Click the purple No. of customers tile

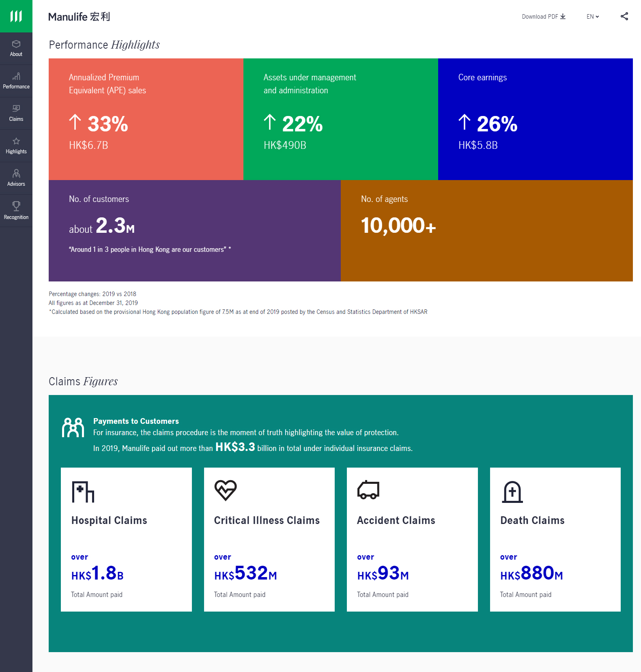coord(195,231)
